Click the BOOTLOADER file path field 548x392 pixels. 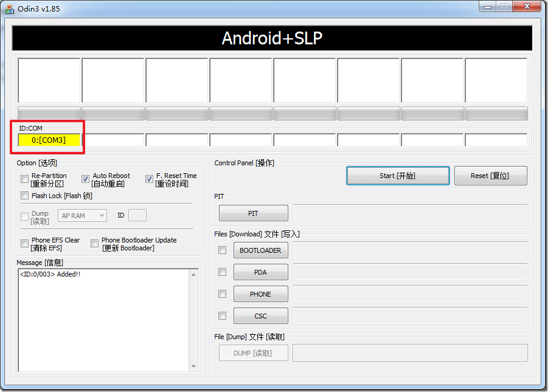coord(410,250)
